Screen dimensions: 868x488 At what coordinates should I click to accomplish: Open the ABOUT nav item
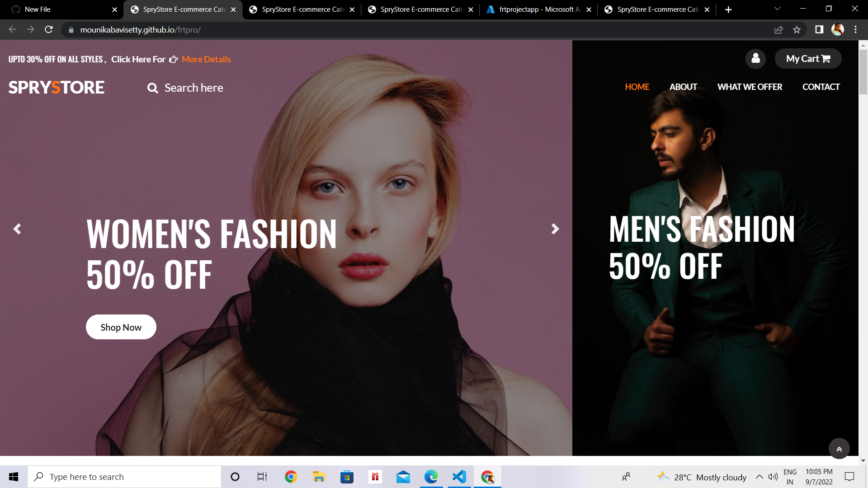[683, 87]
